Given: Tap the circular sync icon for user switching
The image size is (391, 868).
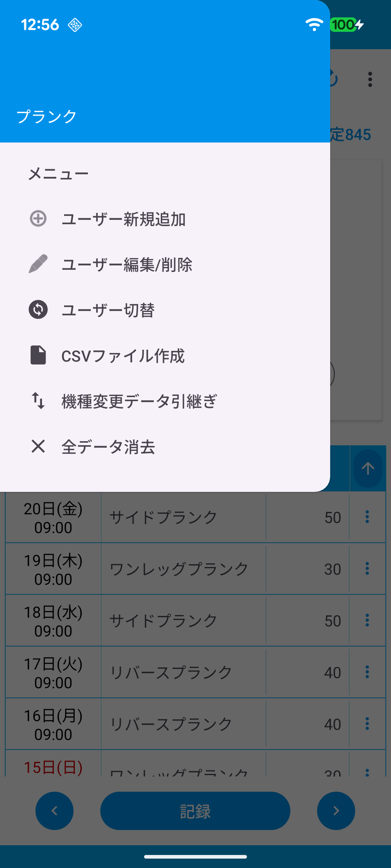Looking at the screenshot, I should [x=38, y=310].
